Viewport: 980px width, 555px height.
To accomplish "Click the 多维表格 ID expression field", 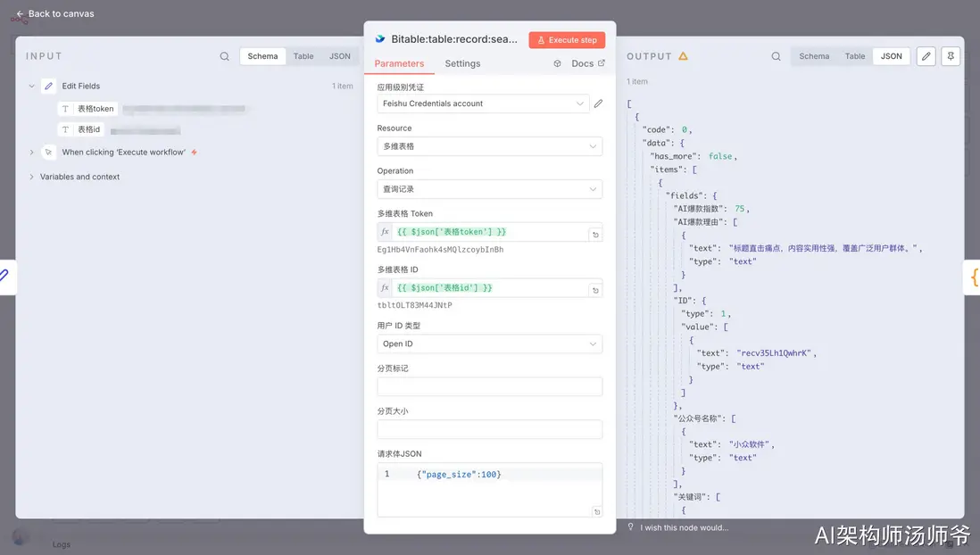I will [491, 287].
